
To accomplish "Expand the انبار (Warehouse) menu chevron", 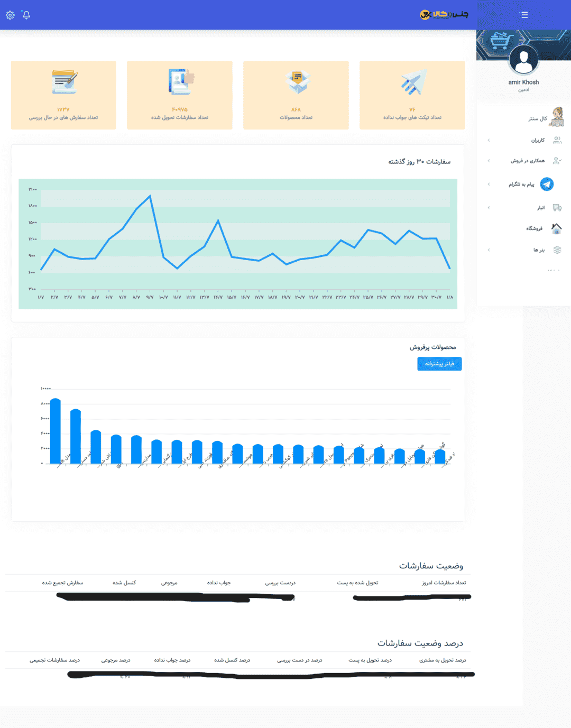I will 489,208.
